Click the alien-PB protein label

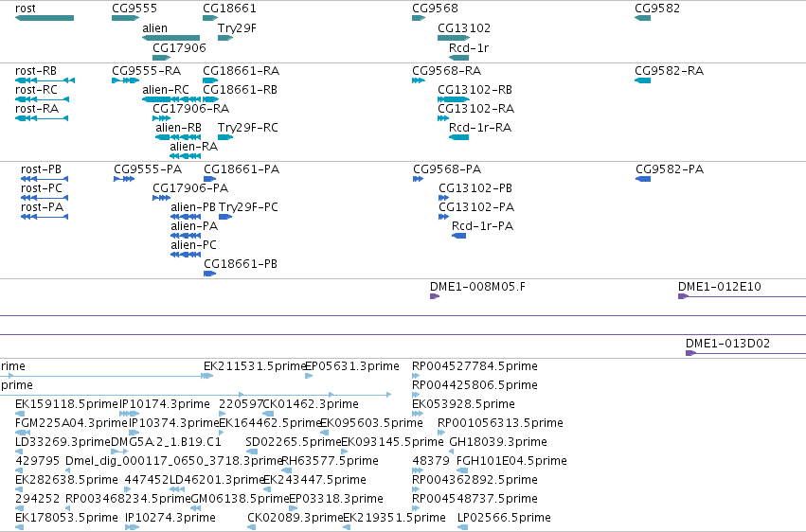click(x=193, y=207)
